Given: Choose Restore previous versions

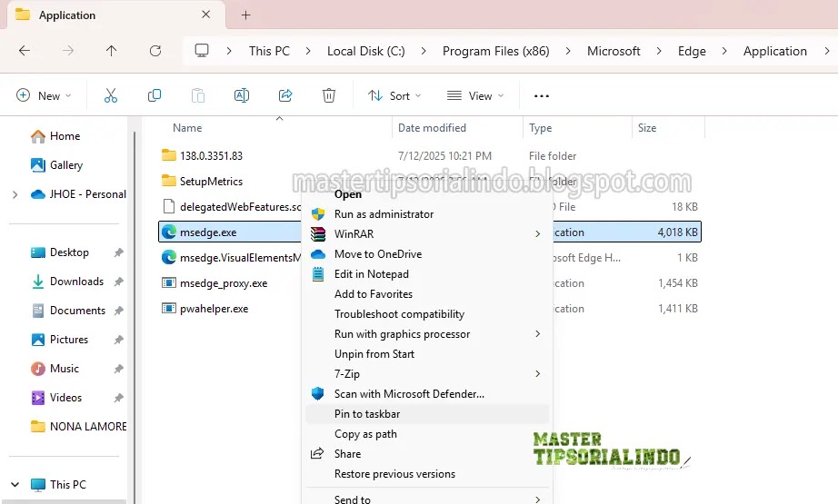Looking at the screenshot, I should coord(427,474).
